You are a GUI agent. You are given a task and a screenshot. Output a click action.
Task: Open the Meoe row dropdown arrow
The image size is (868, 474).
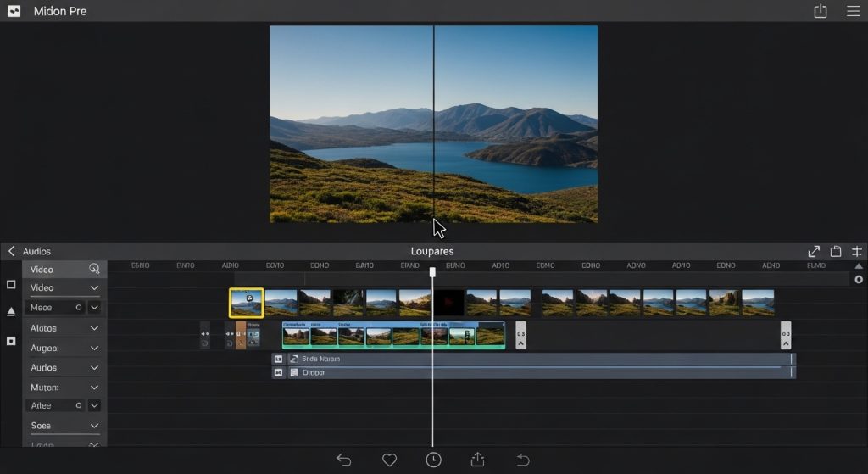point(94,307)
